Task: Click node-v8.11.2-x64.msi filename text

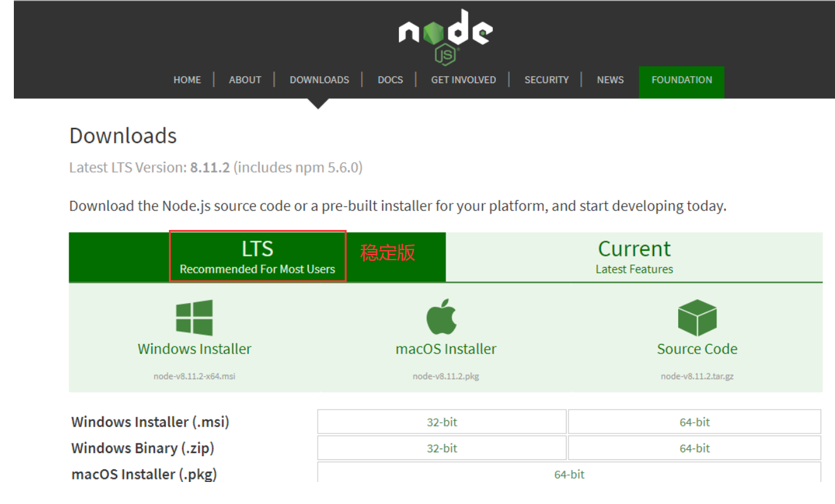Action: coord(194,376)
